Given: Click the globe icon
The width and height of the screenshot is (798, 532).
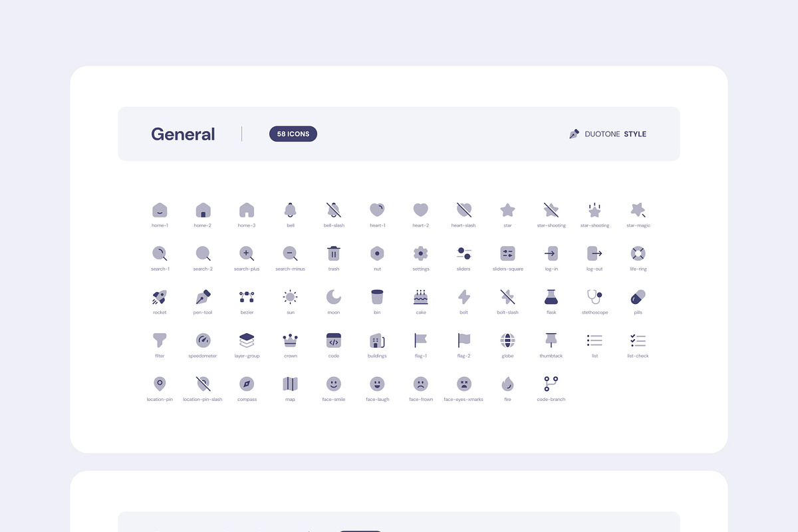Looking at the screenshot, I should pyautogui.click(x=507, y=340).
